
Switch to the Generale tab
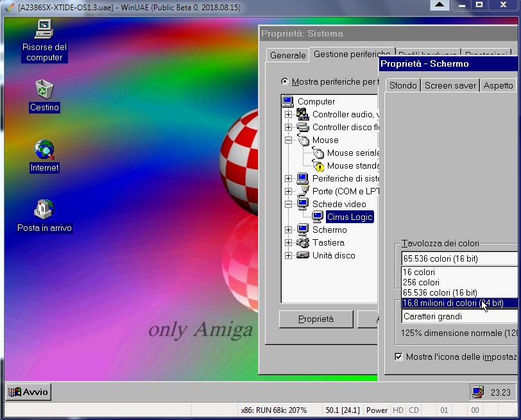(x=287, y=55)
